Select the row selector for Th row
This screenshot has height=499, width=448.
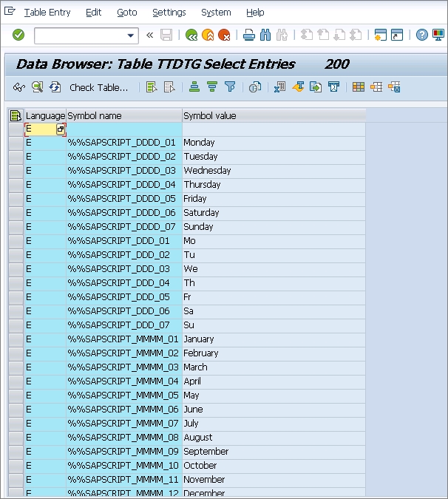point(16,283)
